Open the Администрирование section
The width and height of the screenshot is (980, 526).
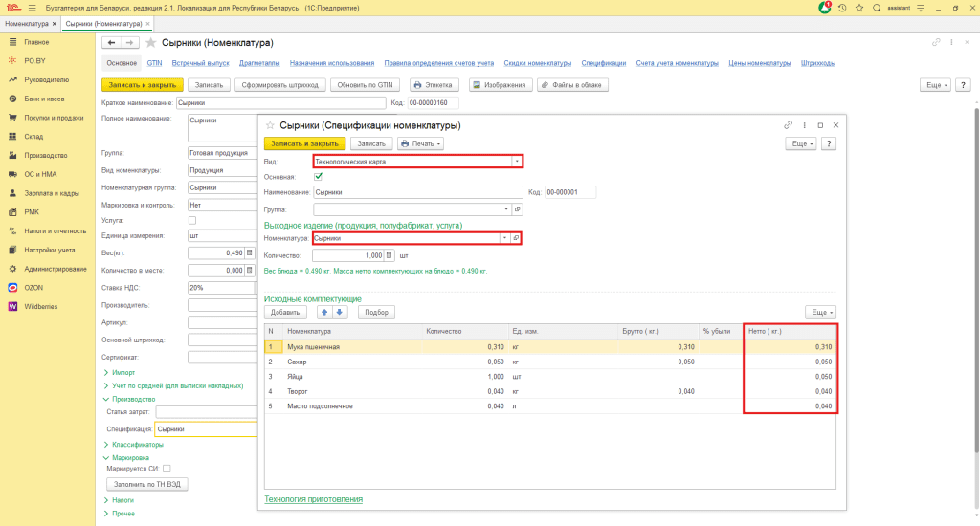tap(55, 269)
